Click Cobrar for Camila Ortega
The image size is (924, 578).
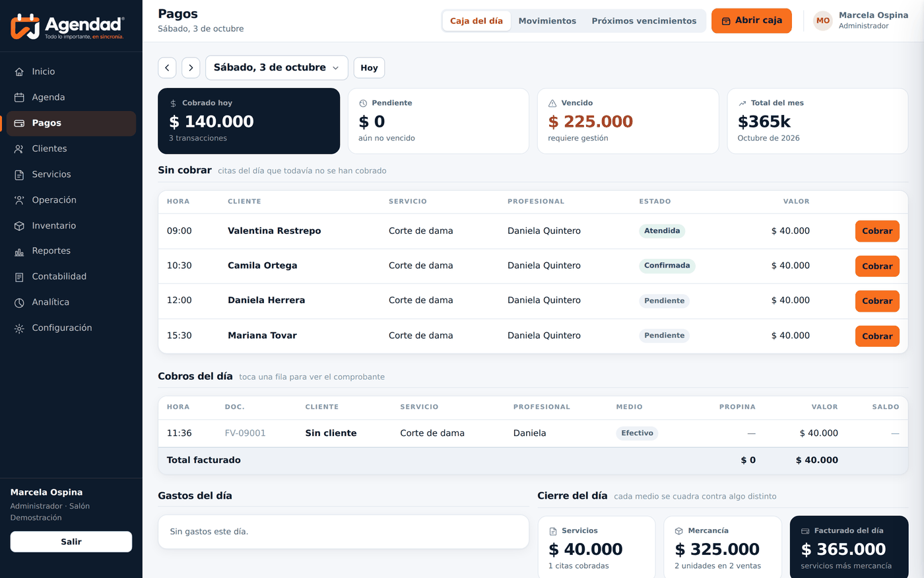[877, 266]
